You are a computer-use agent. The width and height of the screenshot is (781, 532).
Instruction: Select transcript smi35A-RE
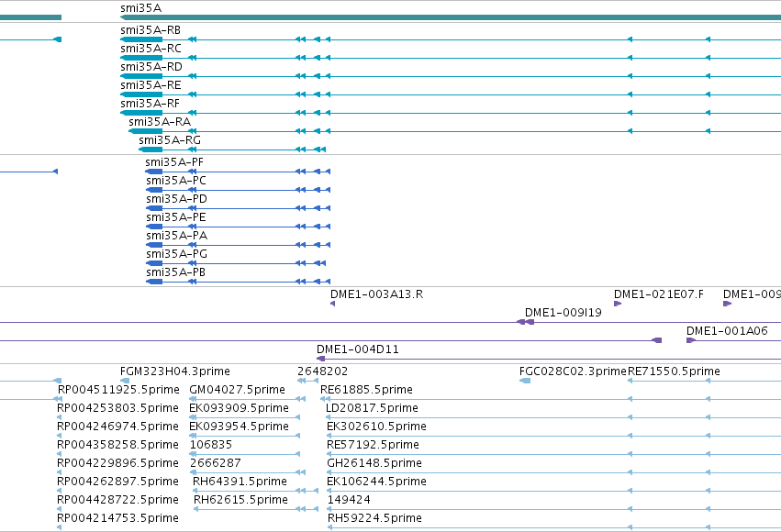[151, 85]
